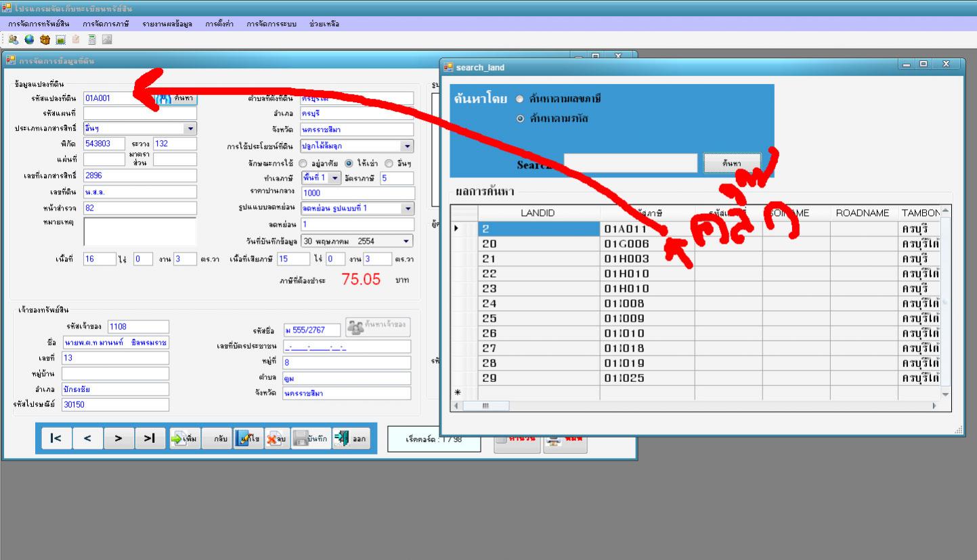Click the เลขที่เอกสารสิทธิ์ field showing 2896
Viewport: 977px width, 560px height.
(x=140, y=175)
